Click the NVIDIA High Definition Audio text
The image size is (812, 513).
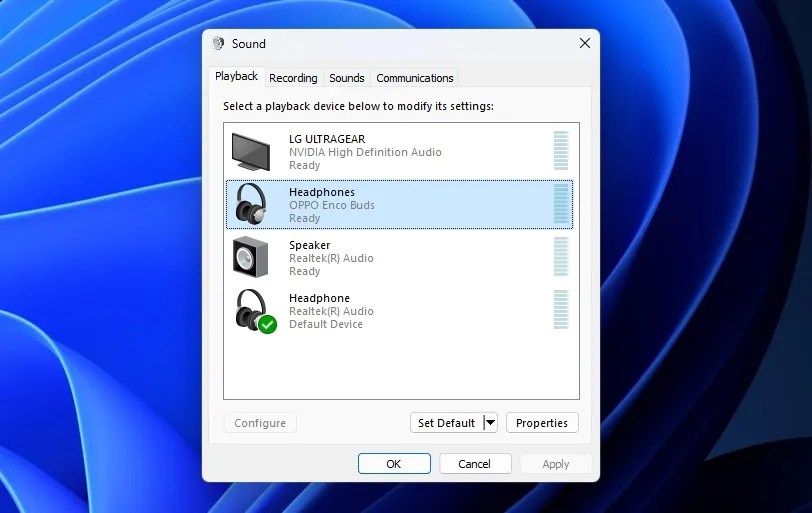[x=365, y=152]
